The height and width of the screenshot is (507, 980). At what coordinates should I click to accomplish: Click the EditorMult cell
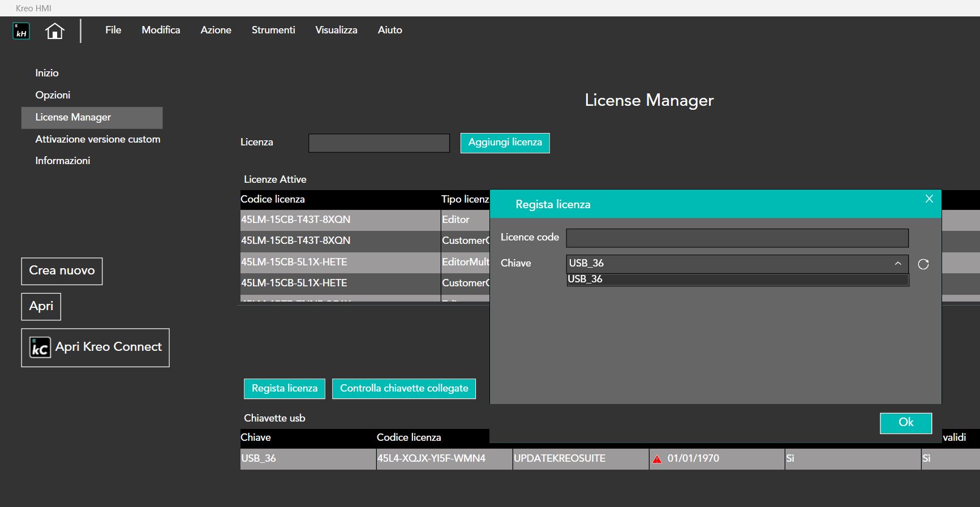(x=465, y=263)
